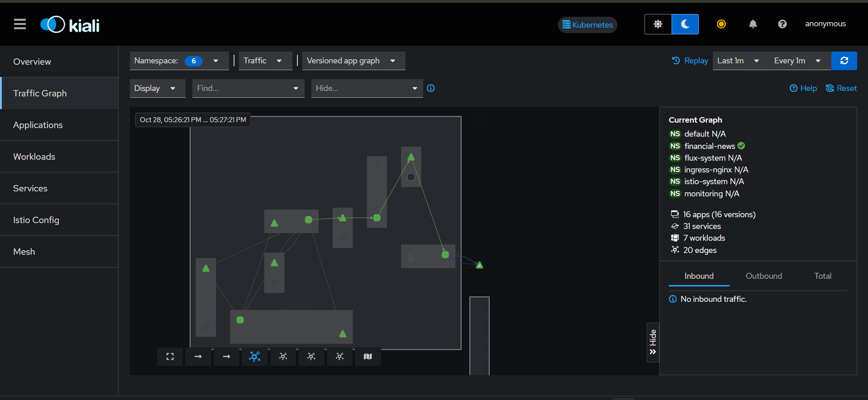Hide the side summary panel
Screen dimensions: 868x400
653,343
